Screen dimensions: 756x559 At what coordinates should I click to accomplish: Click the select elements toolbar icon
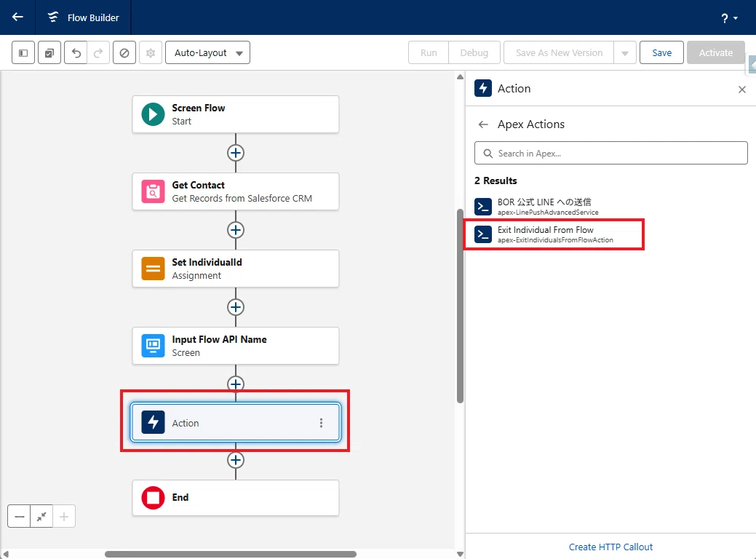49,52
